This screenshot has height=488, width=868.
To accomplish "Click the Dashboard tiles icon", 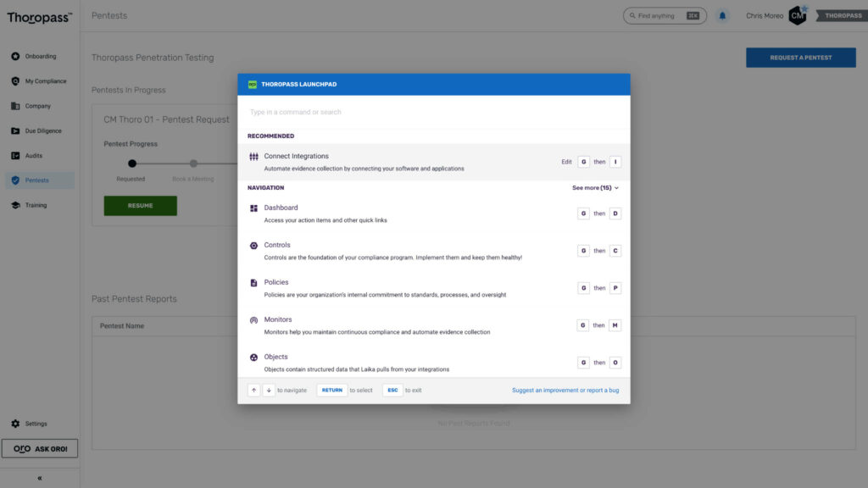I will pyautogui.click(x=253, y=208).
